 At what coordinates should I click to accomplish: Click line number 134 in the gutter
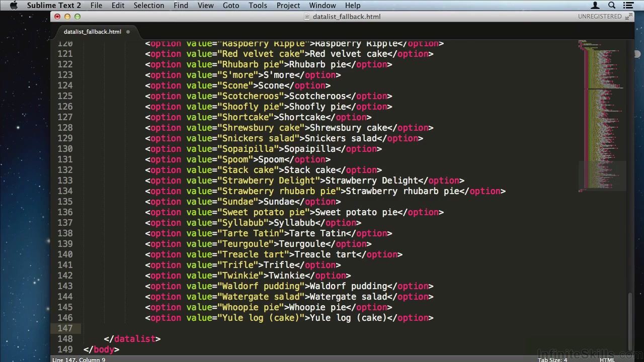(x=65, y=191)
